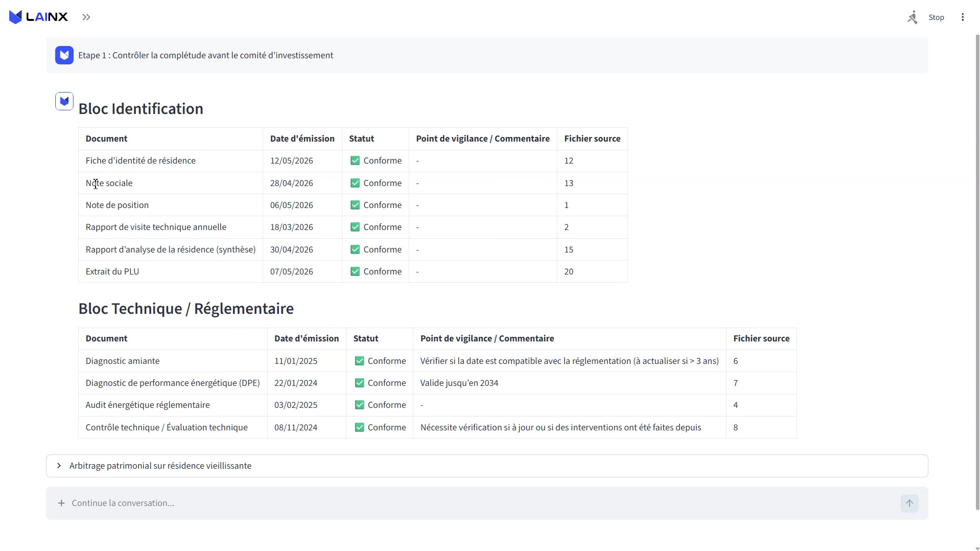
Task: Stop the running generation
Action: [x=936, y=17]
